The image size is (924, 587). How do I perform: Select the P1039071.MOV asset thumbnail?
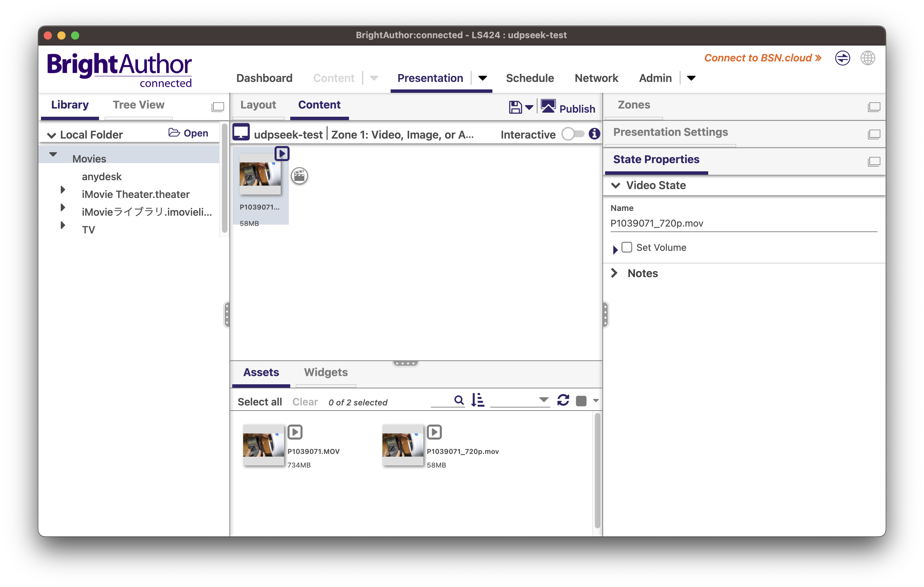click(263, 445)
